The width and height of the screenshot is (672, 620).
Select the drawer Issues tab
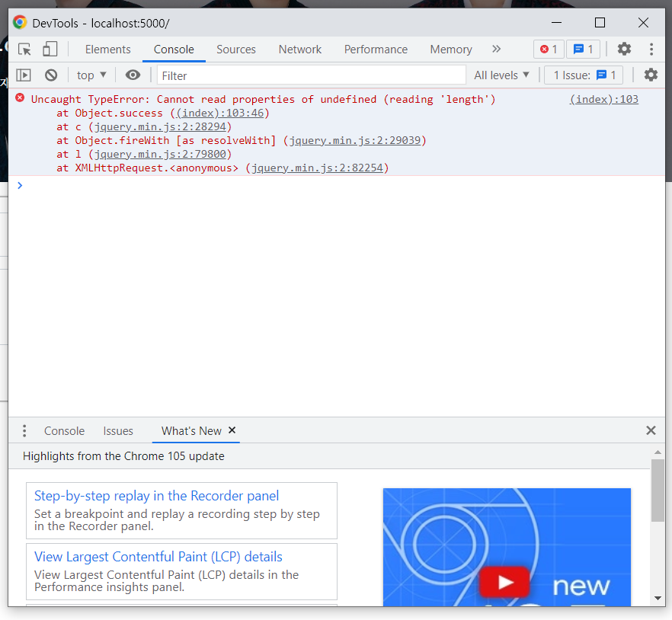[118, 430]
